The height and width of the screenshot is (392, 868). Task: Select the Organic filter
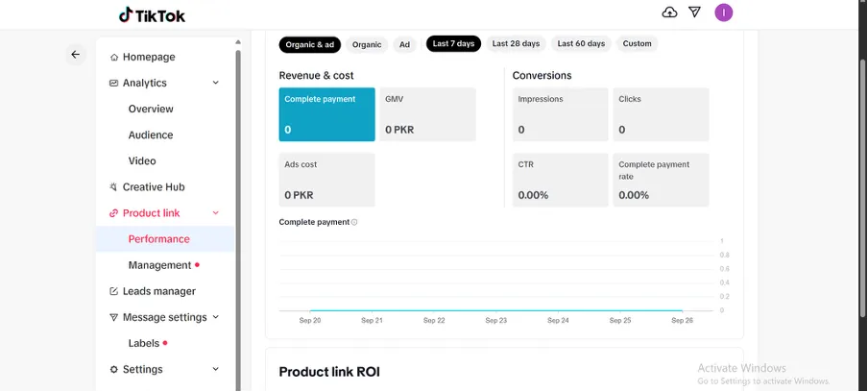(x=367, y=44)
